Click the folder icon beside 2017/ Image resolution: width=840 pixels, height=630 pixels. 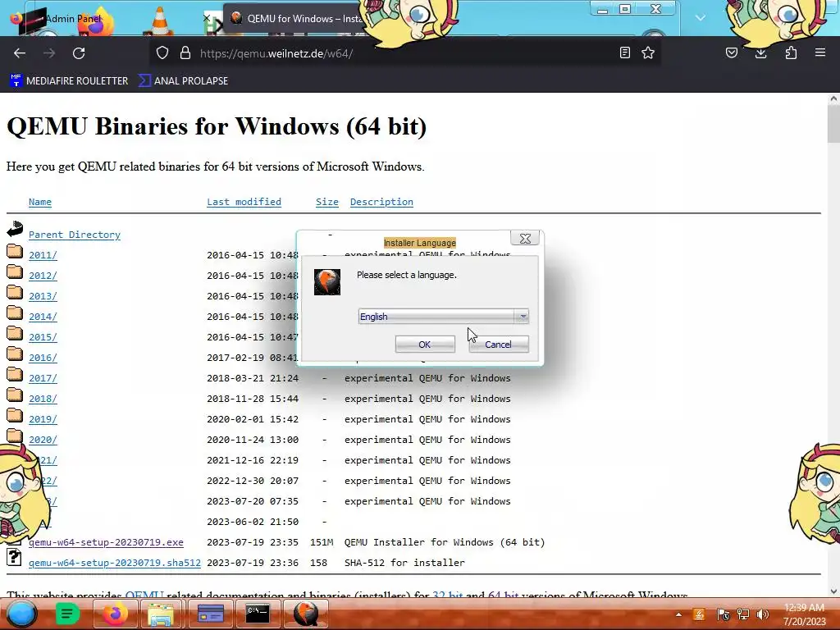click(x=15, y=374)
